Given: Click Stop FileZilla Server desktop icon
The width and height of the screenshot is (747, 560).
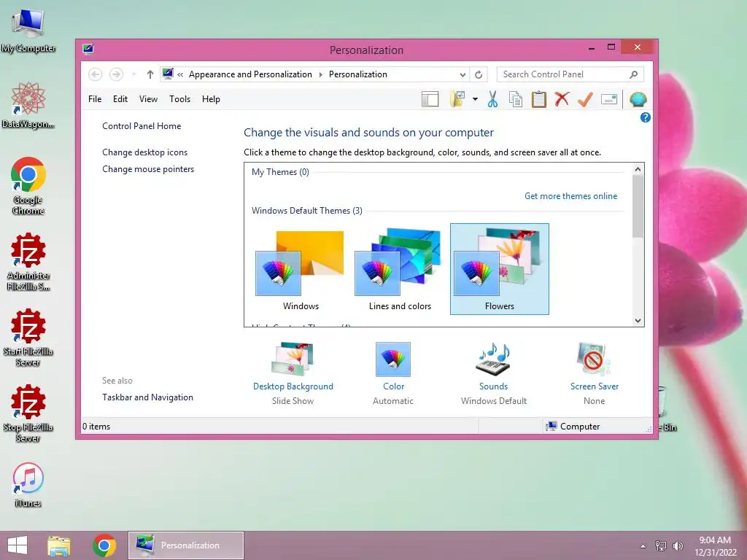Looking at the screenshot, I should tap(28, 413).
